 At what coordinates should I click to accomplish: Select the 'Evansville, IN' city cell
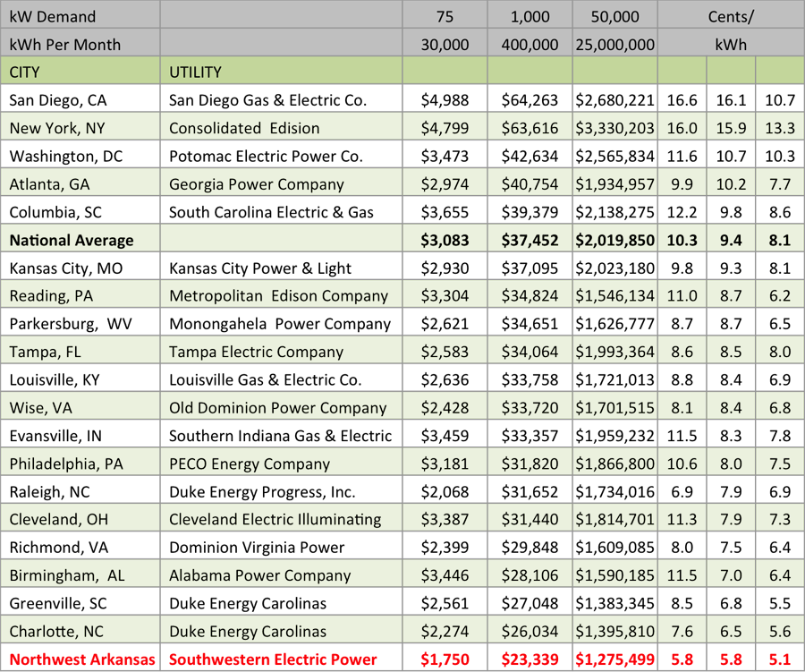80,435
